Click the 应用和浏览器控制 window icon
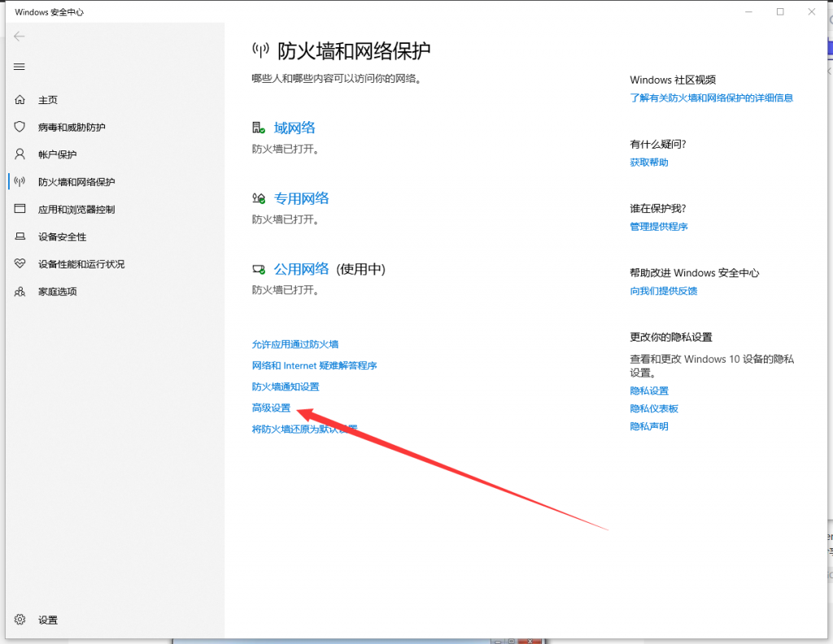The height and width of the screenshot is (644, 833). point(20,210)
